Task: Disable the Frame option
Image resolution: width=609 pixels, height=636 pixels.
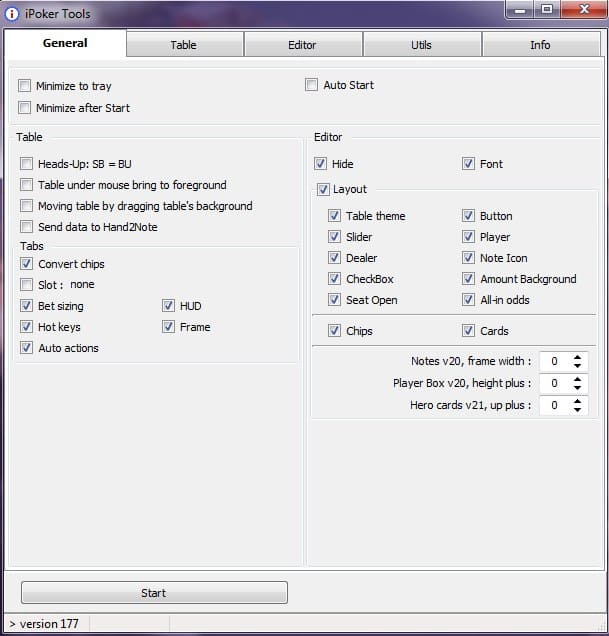Action: tap(168, 327)
